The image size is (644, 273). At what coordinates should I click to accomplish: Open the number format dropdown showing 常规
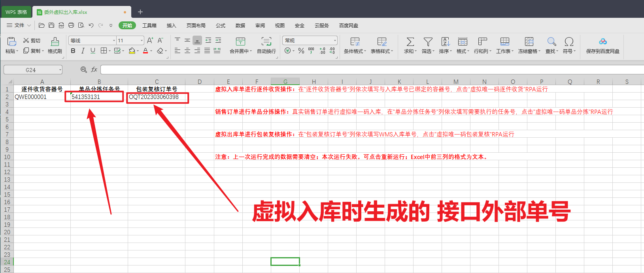click(x=335, y=40)
